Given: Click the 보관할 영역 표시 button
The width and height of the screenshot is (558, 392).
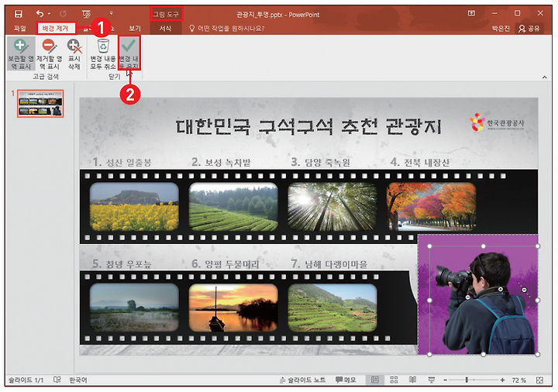Looking at the screenshot, I should (21, 53).
